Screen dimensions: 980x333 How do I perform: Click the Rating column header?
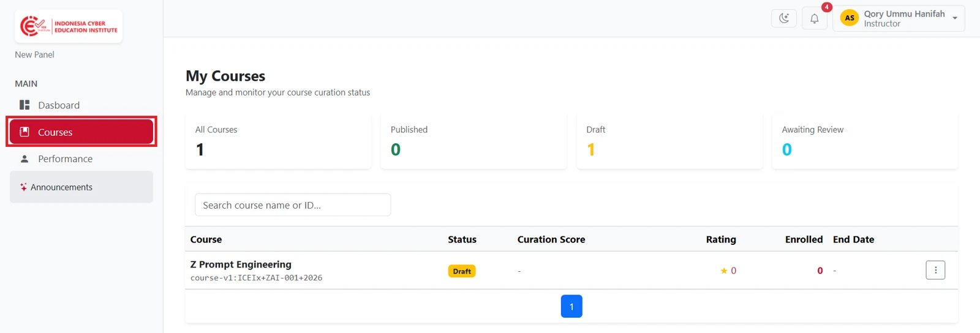(x=721, y=239)
